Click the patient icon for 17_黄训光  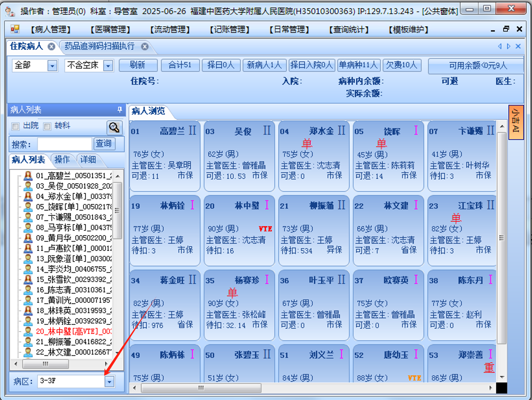tap(29, 300)
